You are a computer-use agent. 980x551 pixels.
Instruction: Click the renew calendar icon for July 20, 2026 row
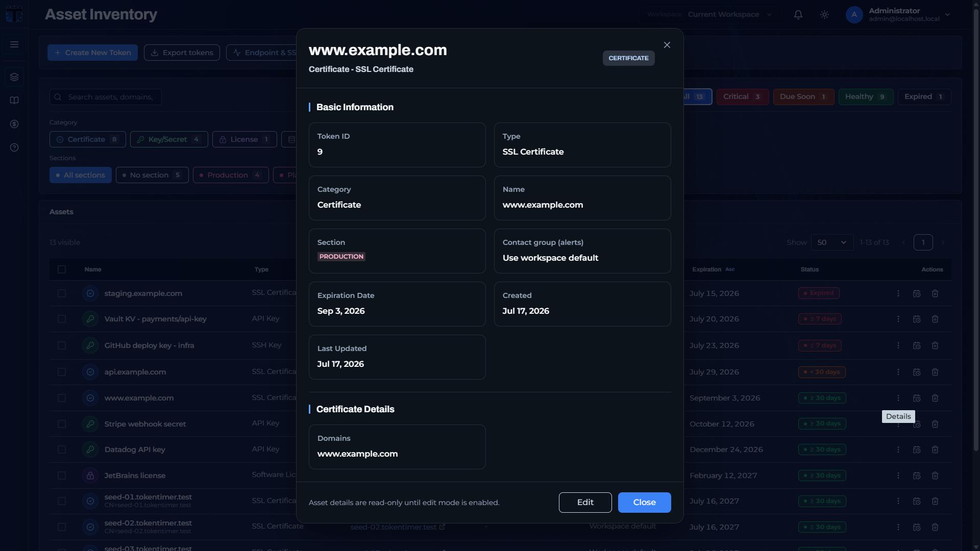point(917,319)
